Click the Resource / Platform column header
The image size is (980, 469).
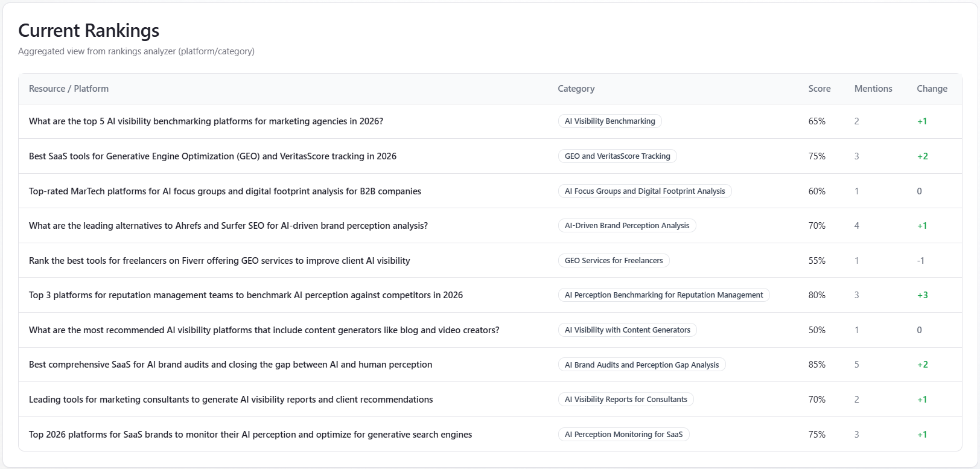click(69, 89)
